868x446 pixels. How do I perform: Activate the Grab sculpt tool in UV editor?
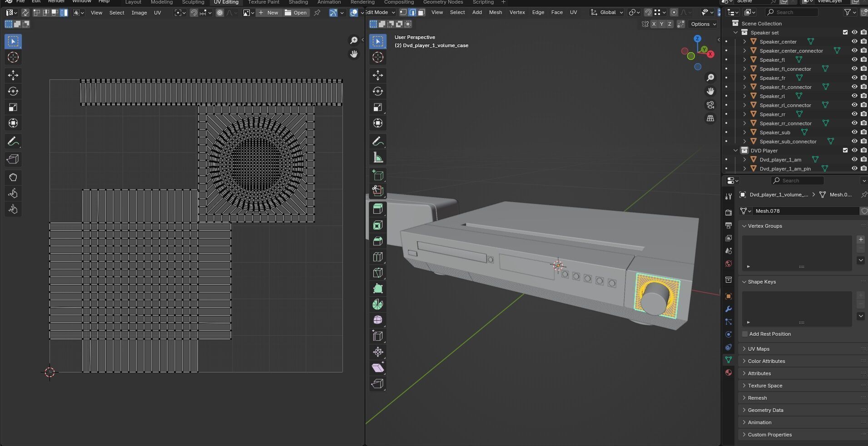click(x=13, y=177)
